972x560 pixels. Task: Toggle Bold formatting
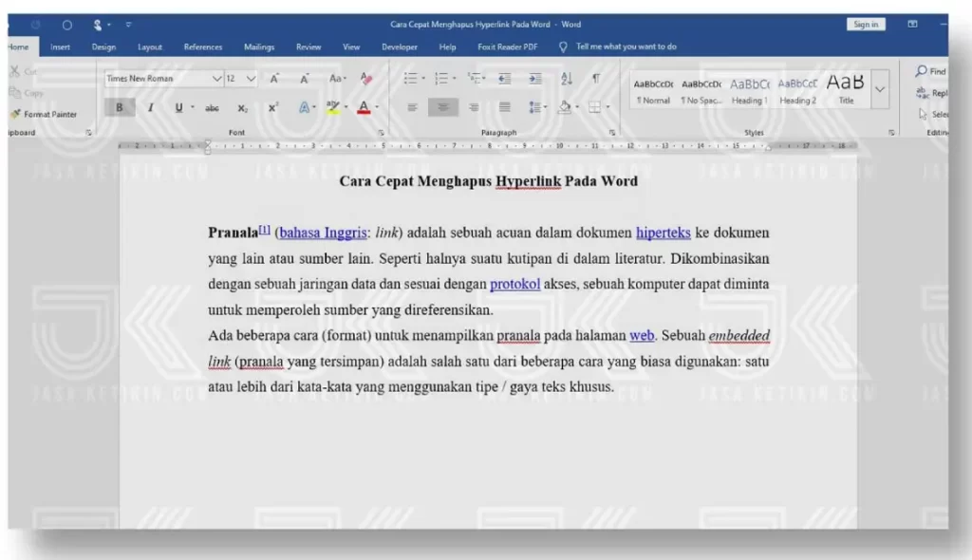coord(119,107)
